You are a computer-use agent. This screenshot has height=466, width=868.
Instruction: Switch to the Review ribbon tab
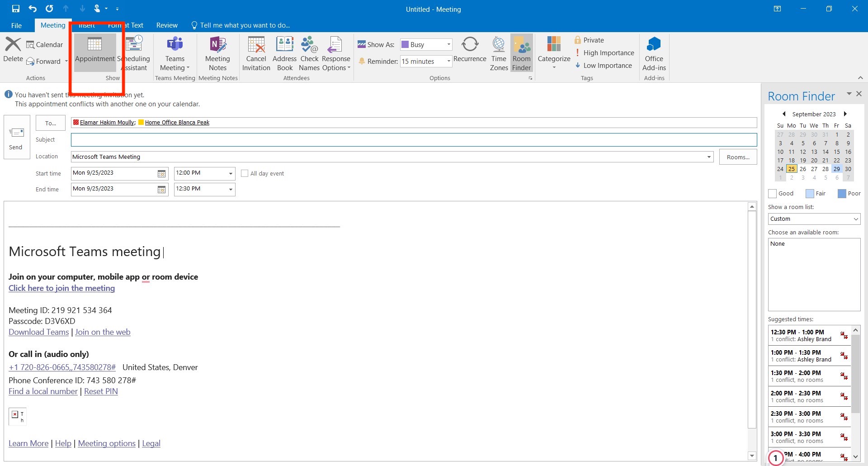166,25
